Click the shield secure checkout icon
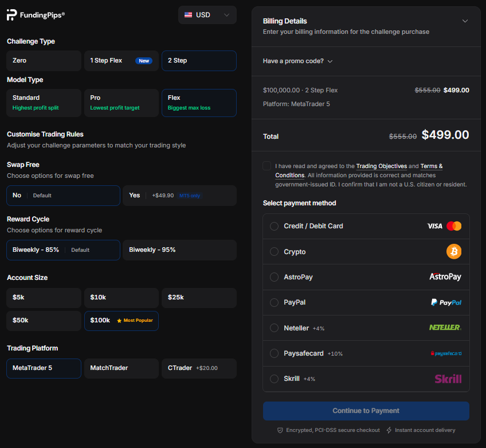The image size is (486, 448). click(x=280, y=430)
